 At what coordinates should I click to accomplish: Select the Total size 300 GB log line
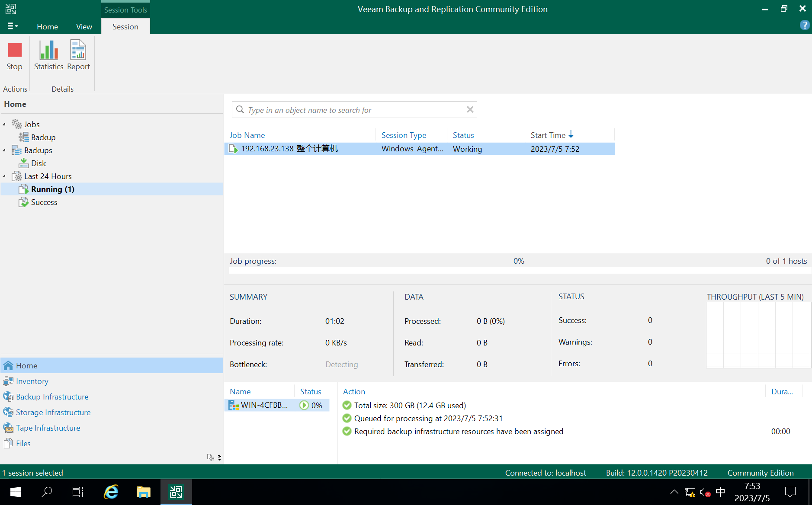410,405
